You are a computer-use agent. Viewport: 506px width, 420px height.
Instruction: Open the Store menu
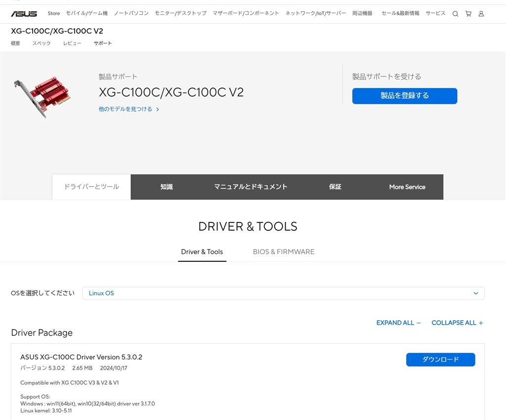53,13
